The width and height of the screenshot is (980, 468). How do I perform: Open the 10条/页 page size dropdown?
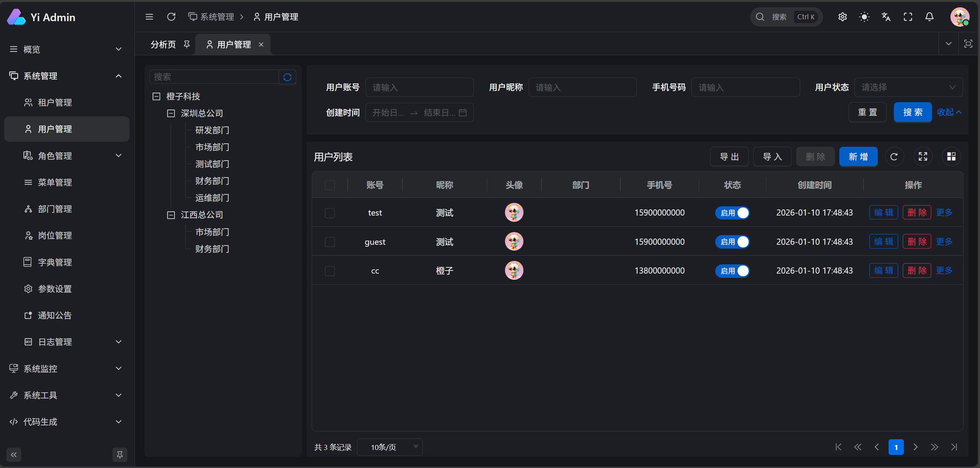click(x=390, y=447)
